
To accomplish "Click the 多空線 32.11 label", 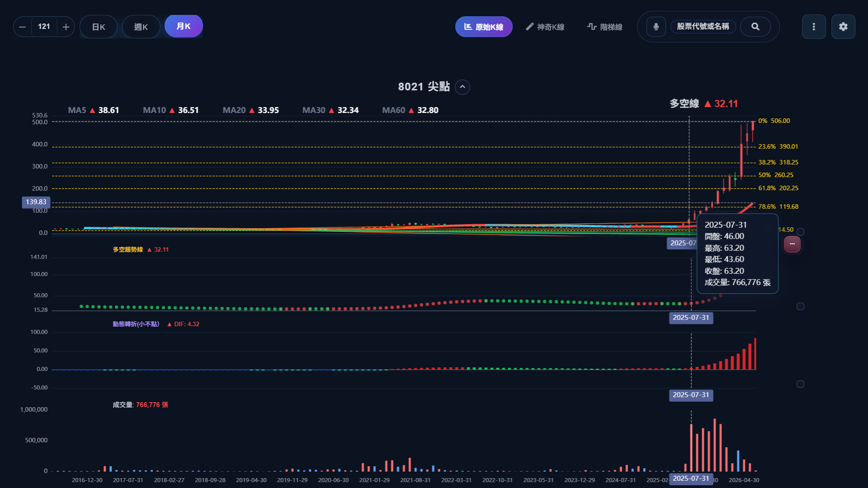I will point(704,104).
